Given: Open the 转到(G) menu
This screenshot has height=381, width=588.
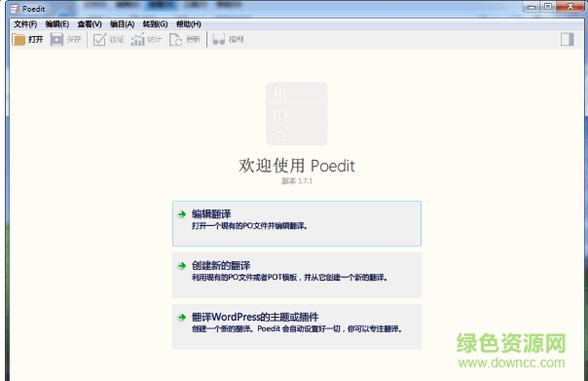Looking at the screenshot, I should click(x=155, y=24).
